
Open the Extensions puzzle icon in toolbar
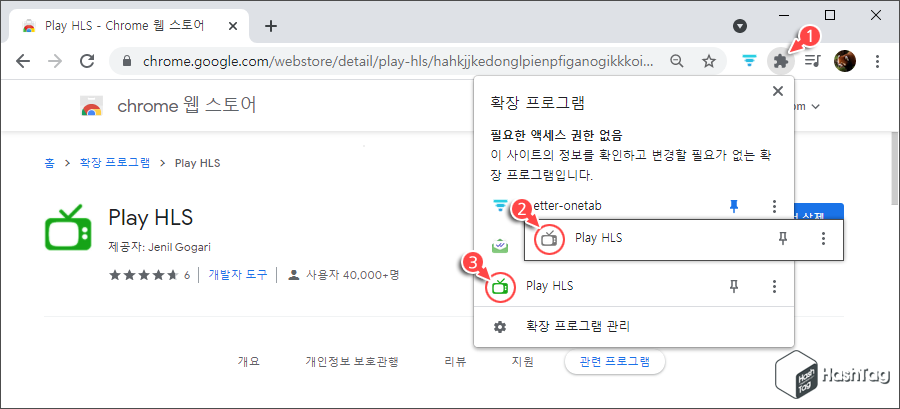pyautogui.click(x=780, y=61)
